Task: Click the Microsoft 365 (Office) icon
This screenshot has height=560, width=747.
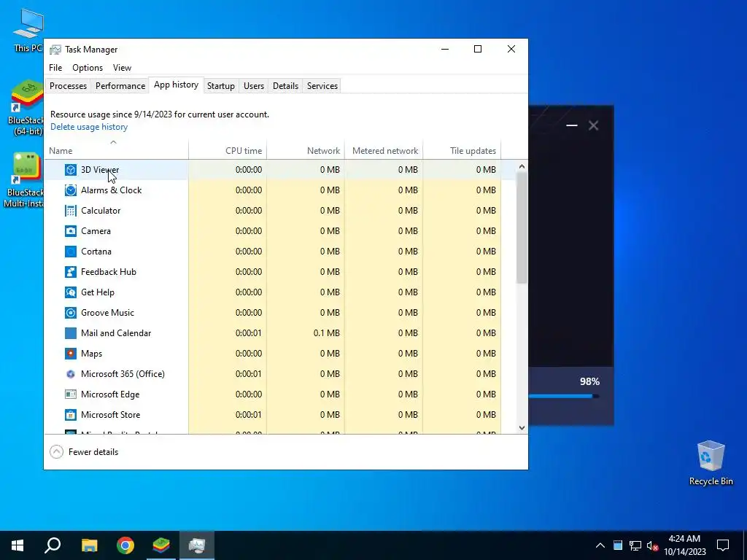Action: click(x=71, y=374)
